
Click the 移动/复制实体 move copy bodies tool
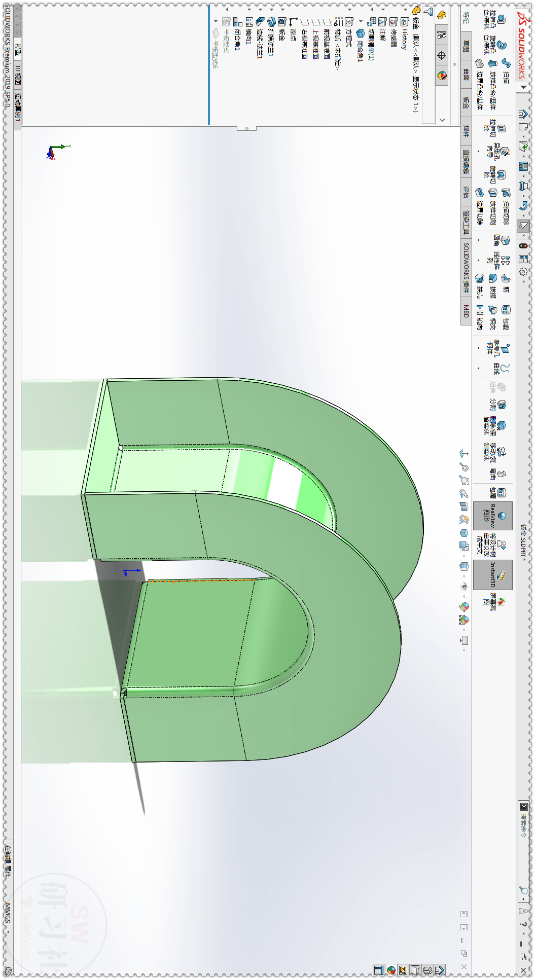point(494,452)
